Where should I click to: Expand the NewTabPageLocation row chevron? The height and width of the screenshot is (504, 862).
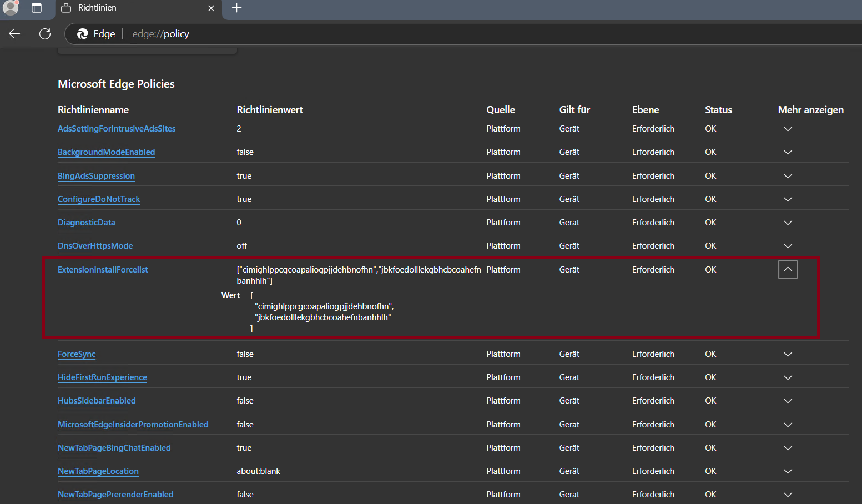[x=788, y=471]
